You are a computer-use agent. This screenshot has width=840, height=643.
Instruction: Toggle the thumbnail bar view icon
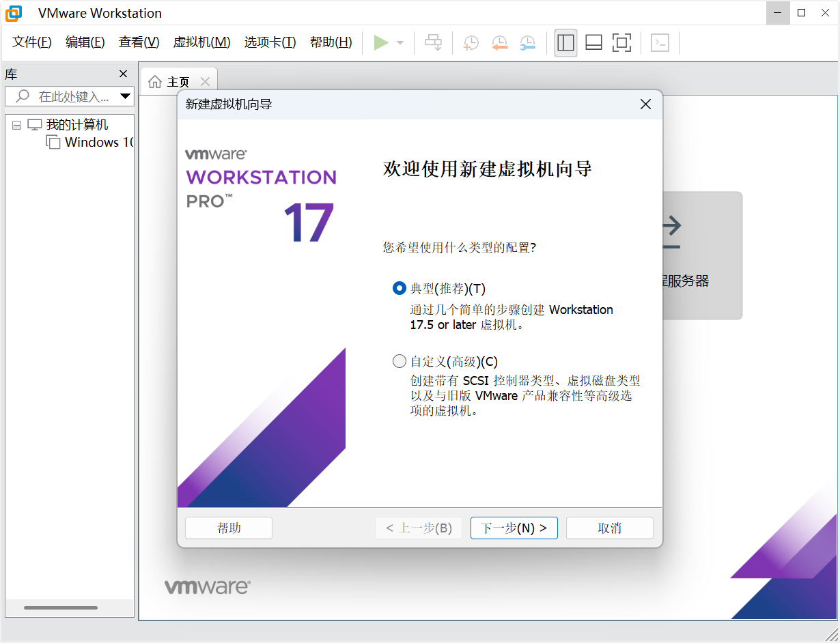click(593, 43)
